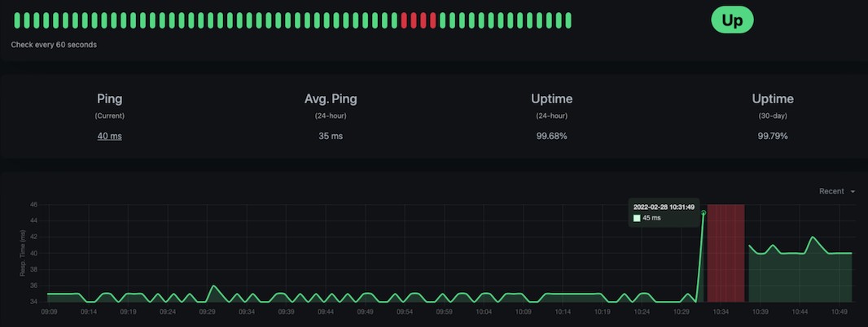The height and width of the screenshot is (327, 868).
Task: Open the Recent chart range dropdown
Action: (837, 191)
